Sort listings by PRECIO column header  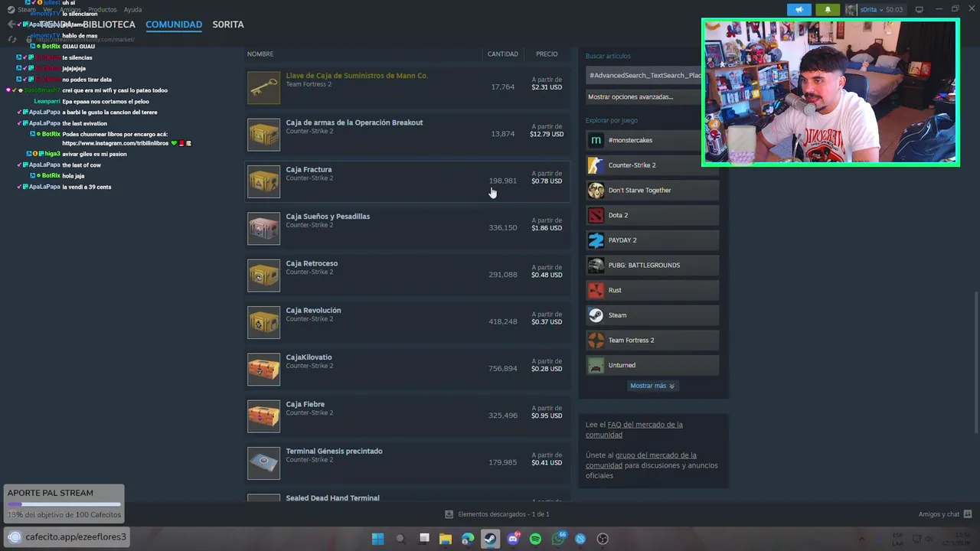(x=547, y=54)
